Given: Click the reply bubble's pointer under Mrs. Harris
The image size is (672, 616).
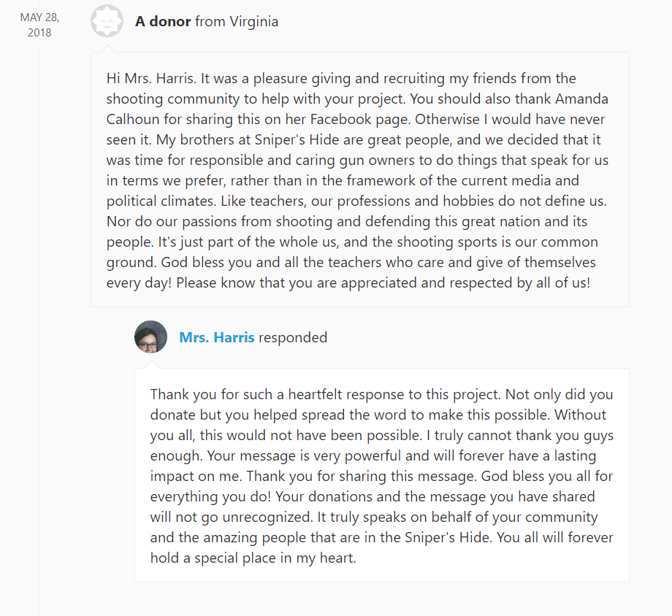Looking at the screenshot, I should [x=150, y=365].
